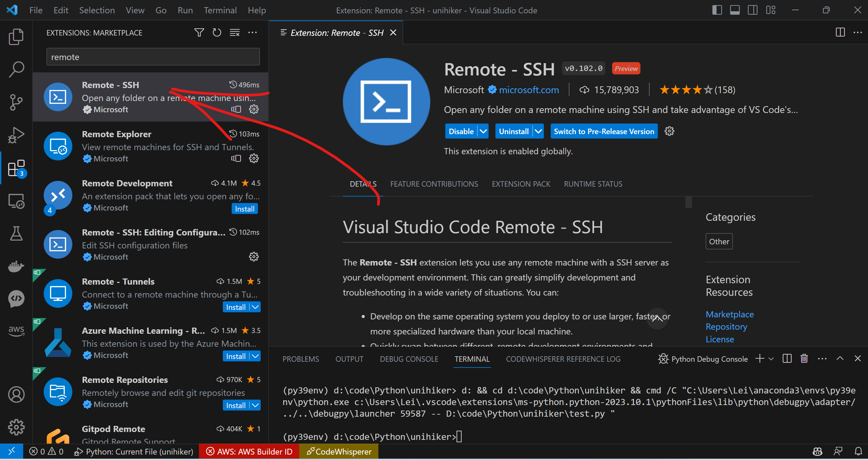
Task: Open the AWS Toolkit icon
Action: pos(16,330)
